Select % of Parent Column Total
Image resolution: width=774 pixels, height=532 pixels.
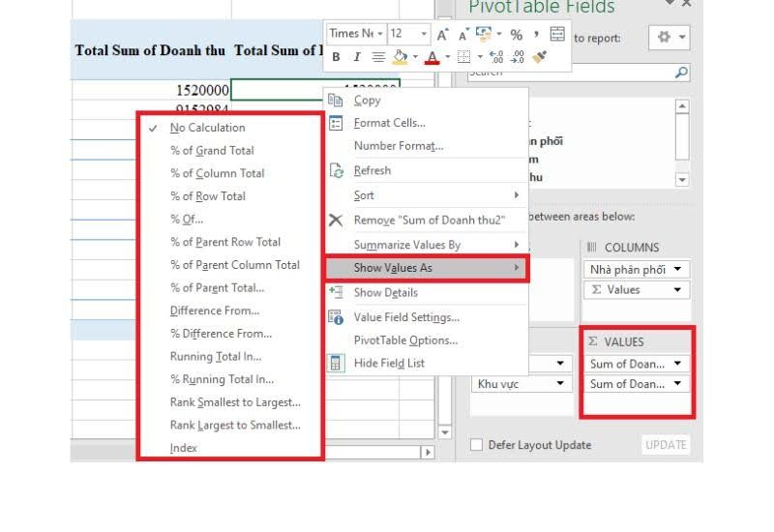pos(230,265)
